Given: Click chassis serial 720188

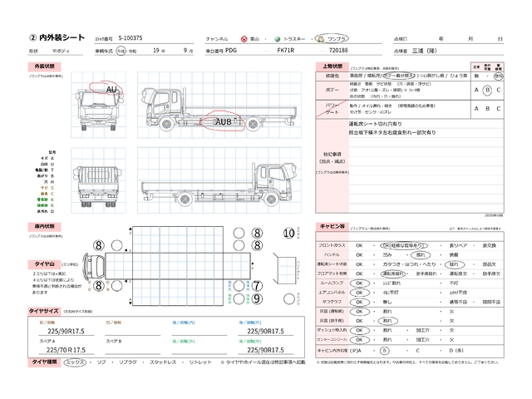Looking at the screenshot, I should click(338, 50).
